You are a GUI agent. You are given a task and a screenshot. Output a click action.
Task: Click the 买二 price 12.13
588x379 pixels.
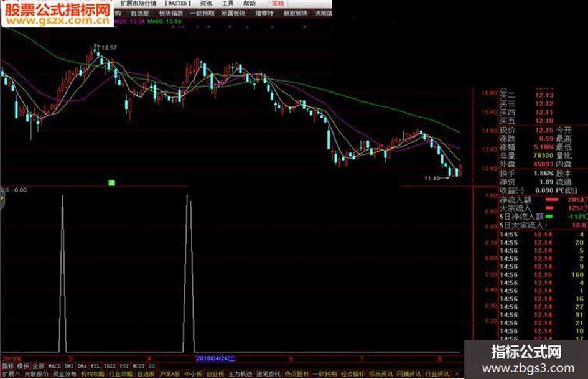pos(544,95)
